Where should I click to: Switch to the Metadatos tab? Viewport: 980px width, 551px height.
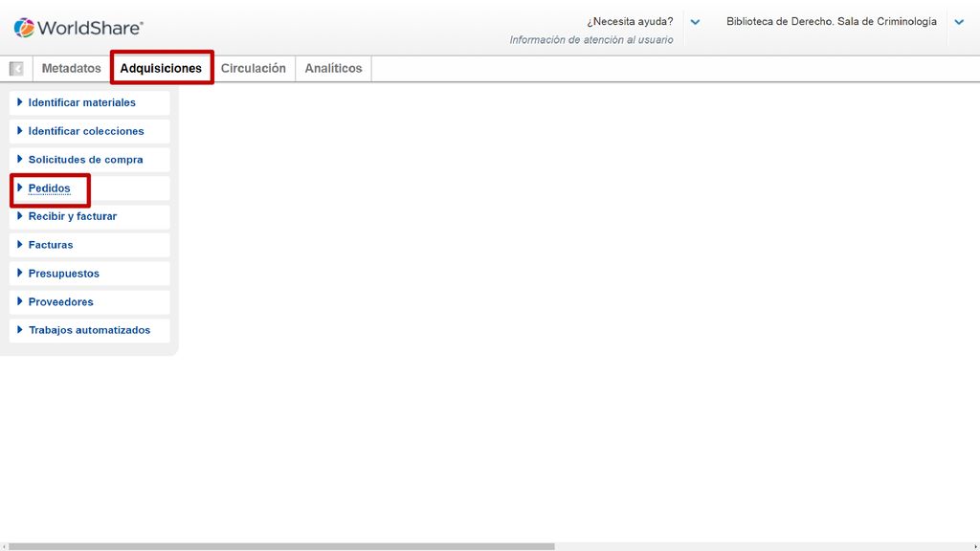pos(71,68)
